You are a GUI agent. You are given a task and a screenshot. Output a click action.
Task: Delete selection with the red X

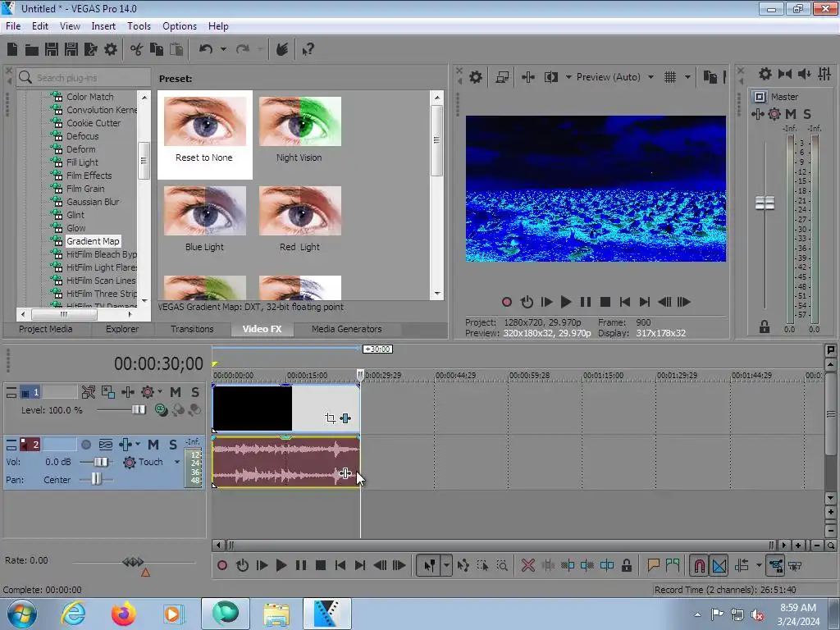(x=528, y=565)
